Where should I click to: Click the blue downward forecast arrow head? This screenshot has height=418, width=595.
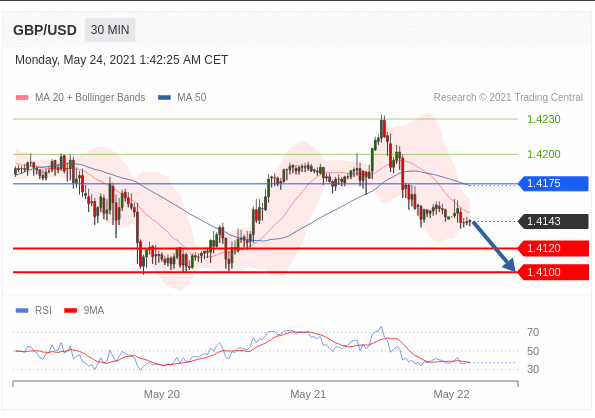coord(510,265)
